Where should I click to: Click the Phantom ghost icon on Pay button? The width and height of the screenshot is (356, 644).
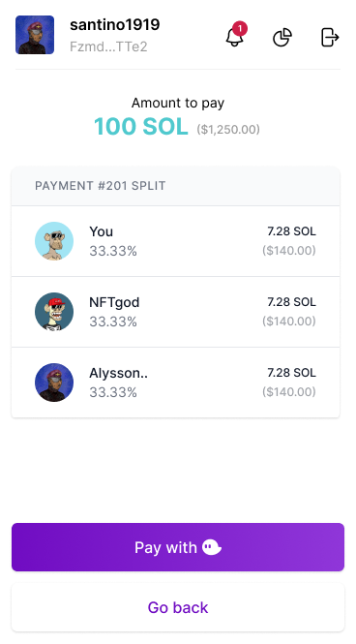(x=212, y=547)
